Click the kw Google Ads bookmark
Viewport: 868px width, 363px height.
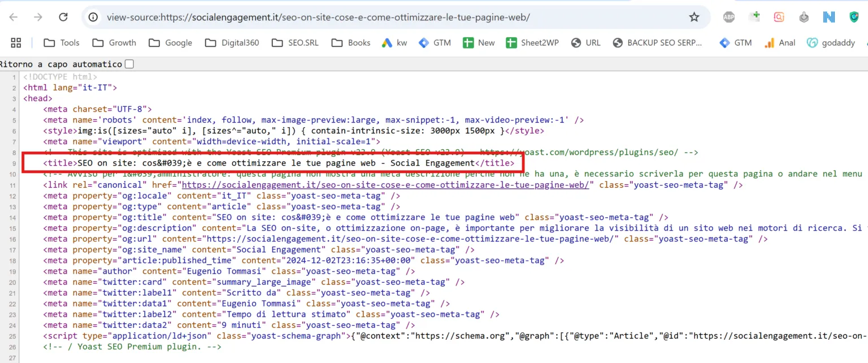click(x=394, y=42)
